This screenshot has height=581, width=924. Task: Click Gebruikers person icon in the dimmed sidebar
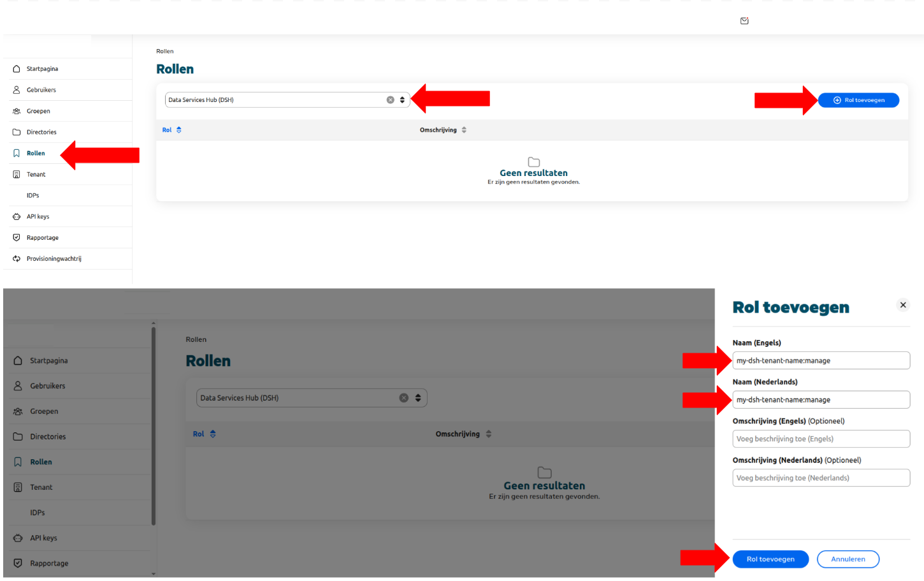18,386
